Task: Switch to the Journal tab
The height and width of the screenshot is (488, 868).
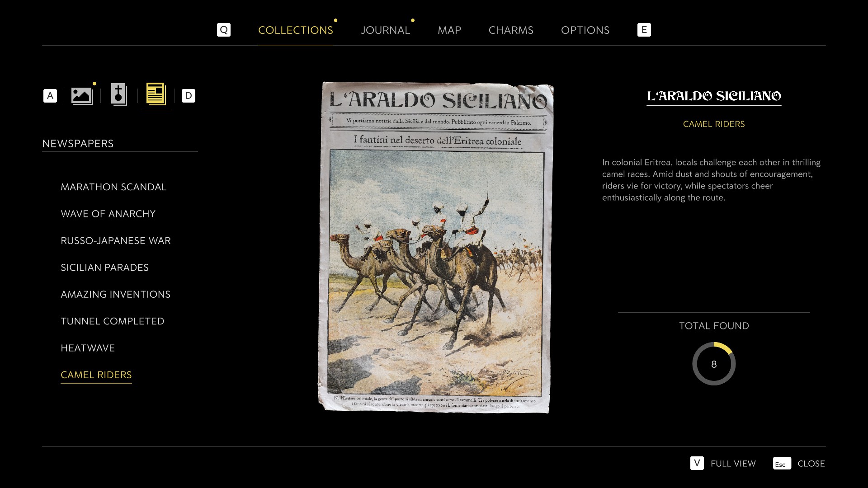Action: tap(385, 30)
